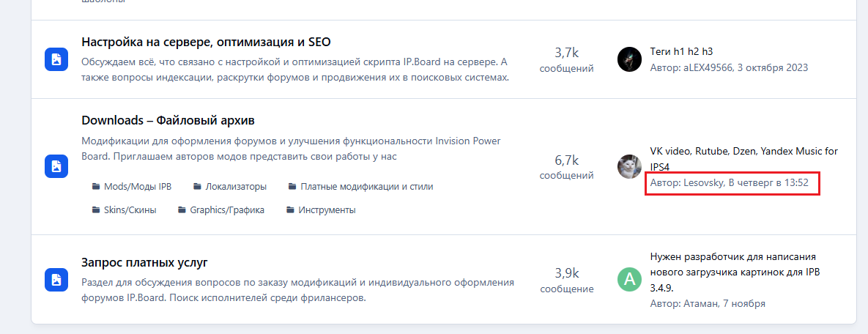Click the Локализаторы folder icon
This screenshot has height=334, width=868.
pyautogui.click(x=197, y=187)
